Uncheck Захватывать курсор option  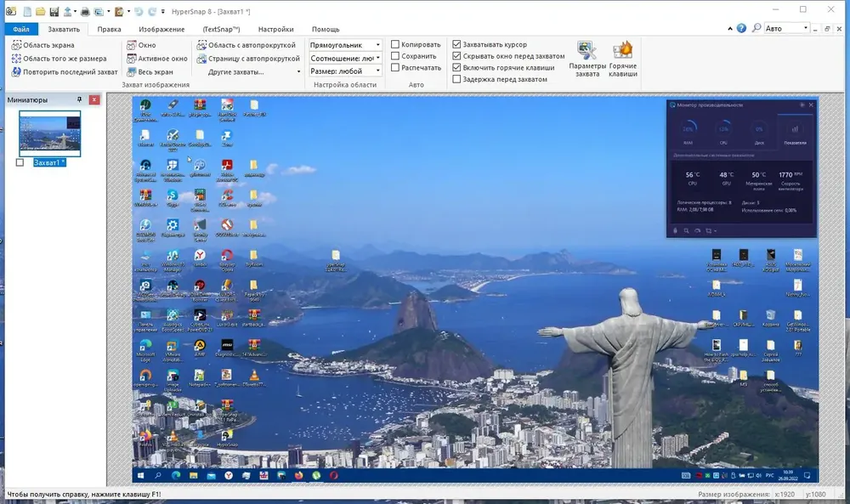pyautogui.click(x=456, y=44)
